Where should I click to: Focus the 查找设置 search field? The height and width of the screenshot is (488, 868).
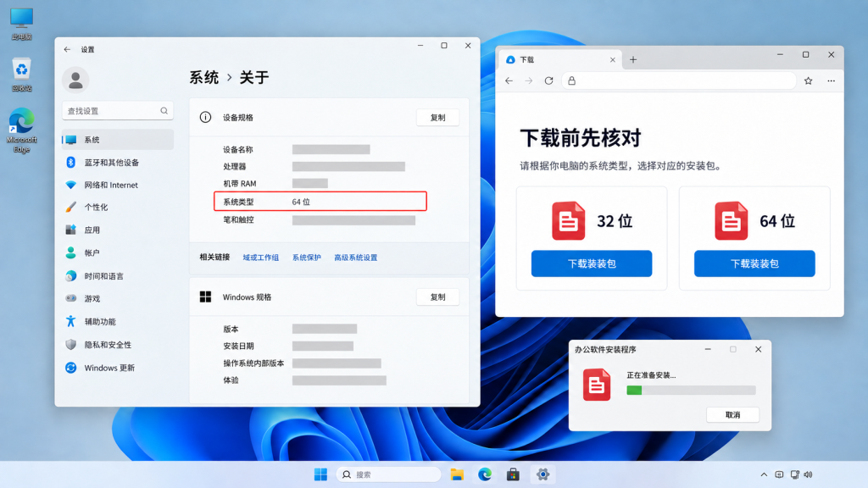coord(117,111)
